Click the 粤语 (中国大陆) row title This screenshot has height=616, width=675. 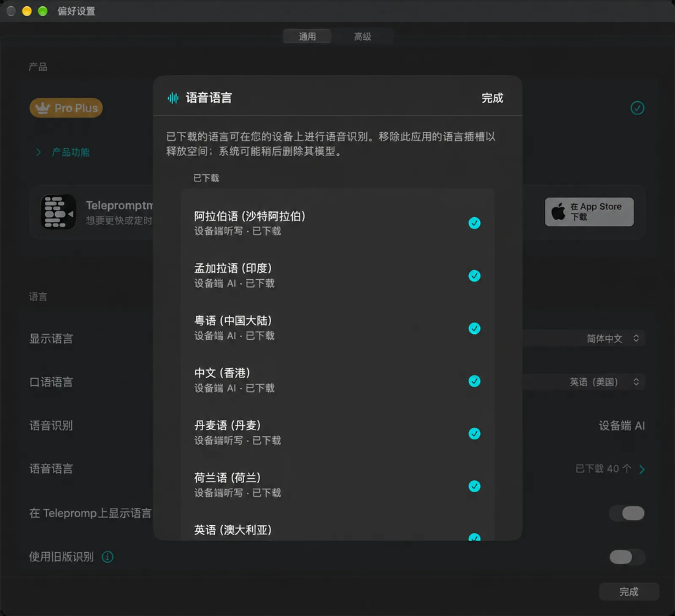pos(233,321)
